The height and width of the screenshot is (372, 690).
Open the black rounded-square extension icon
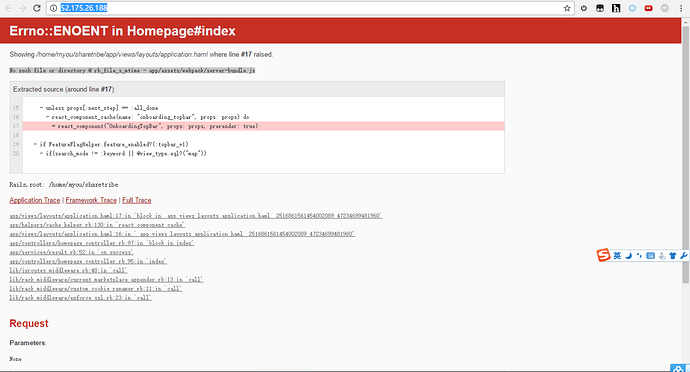[600, 8]
